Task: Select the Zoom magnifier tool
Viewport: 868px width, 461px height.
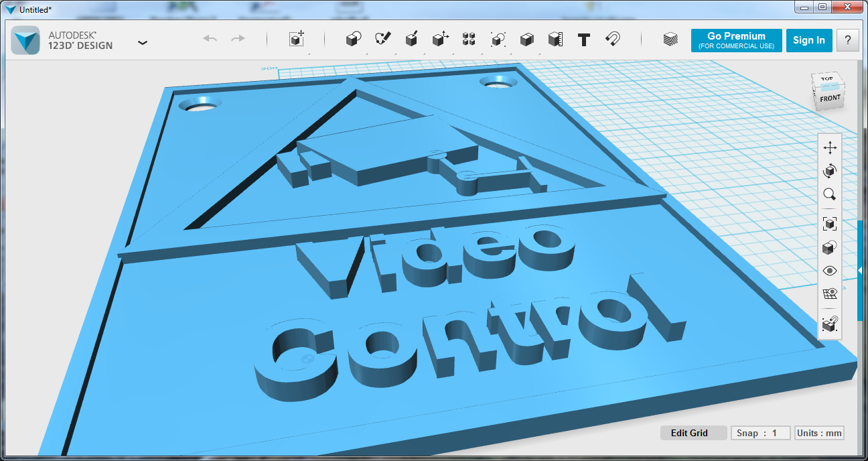Action: pos(830,194)
